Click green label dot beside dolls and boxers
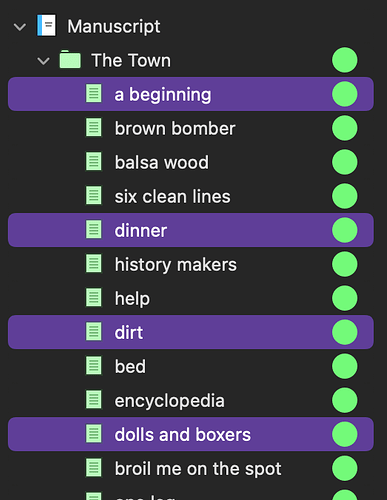387x500 pixels. [345, 434]
